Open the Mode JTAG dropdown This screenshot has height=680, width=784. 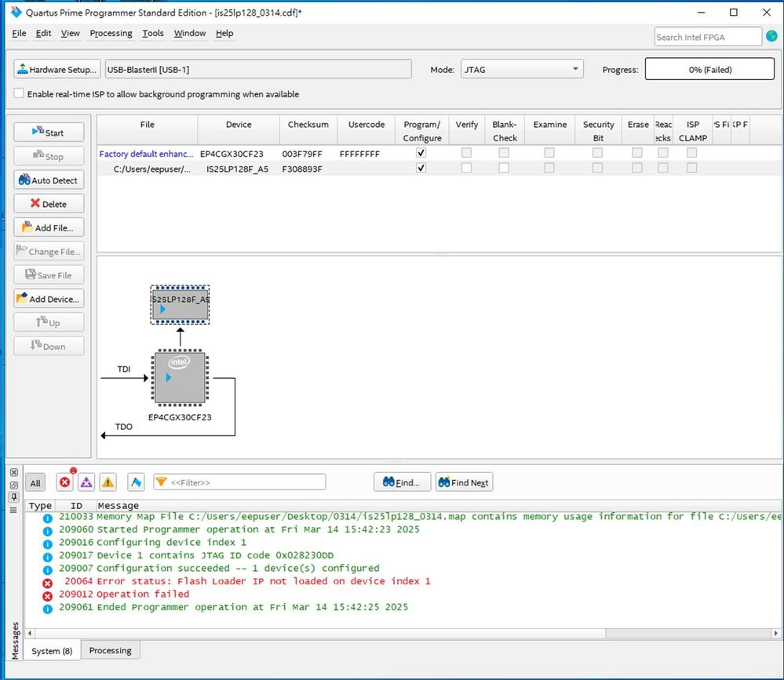coord(521,69)
